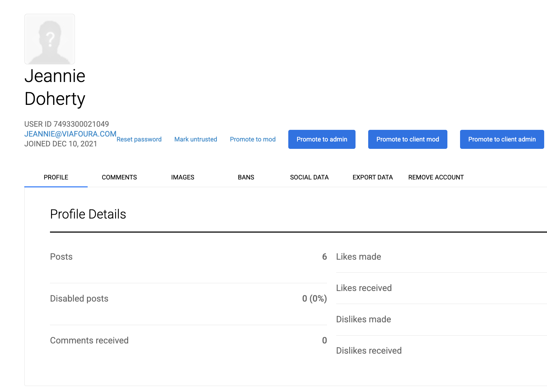Click the Posts label
547x392 pixels.
coord(61,257)
